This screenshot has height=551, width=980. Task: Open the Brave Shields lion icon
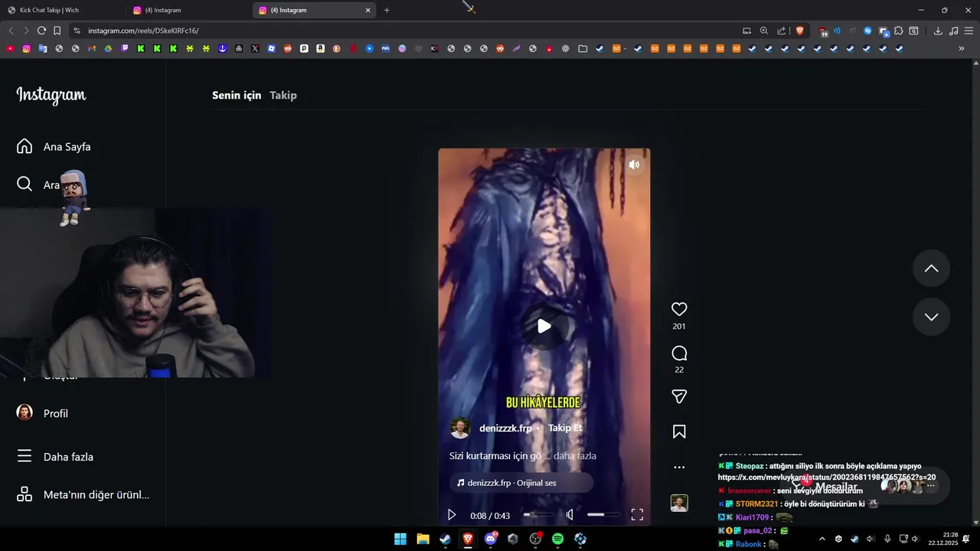(x=799, y=31)
